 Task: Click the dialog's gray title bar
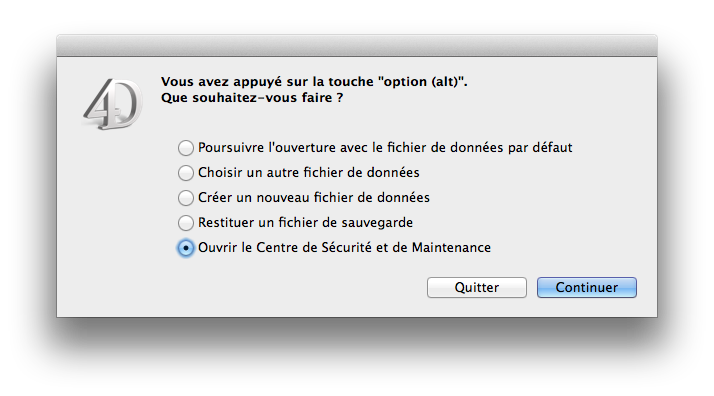point(357,46)
